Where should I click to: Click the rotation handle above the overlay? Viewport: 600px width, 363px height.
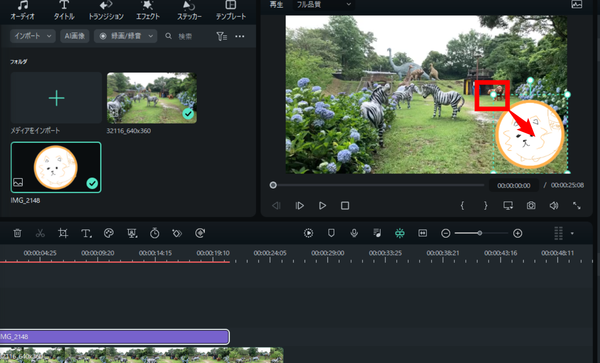pos(530,80)
